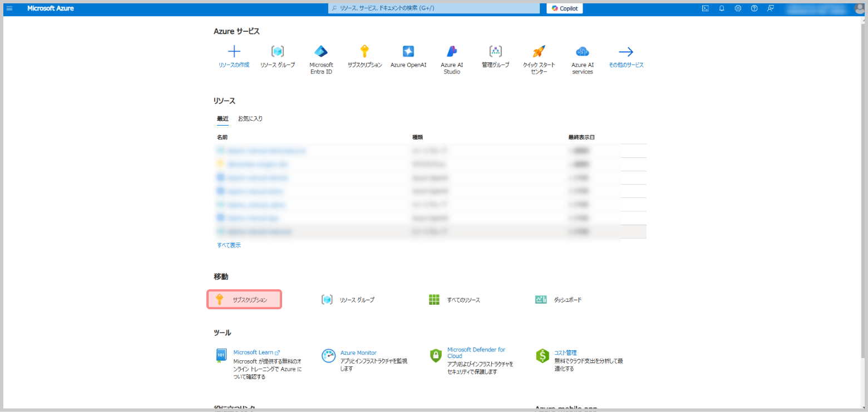The width and height of the screenshot is (868, 412).
Task: Open Microsoft Defender for Cloud link
Action: point(476,353)
